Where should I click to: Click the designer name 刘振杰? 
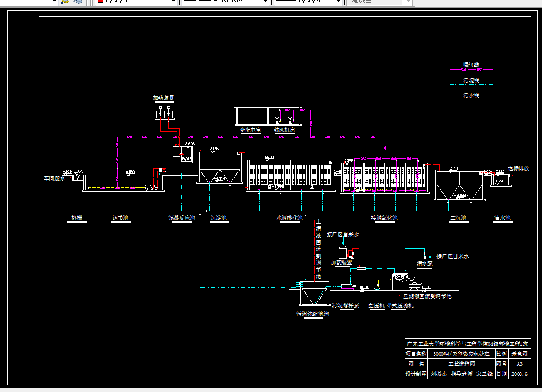point(439,374)
